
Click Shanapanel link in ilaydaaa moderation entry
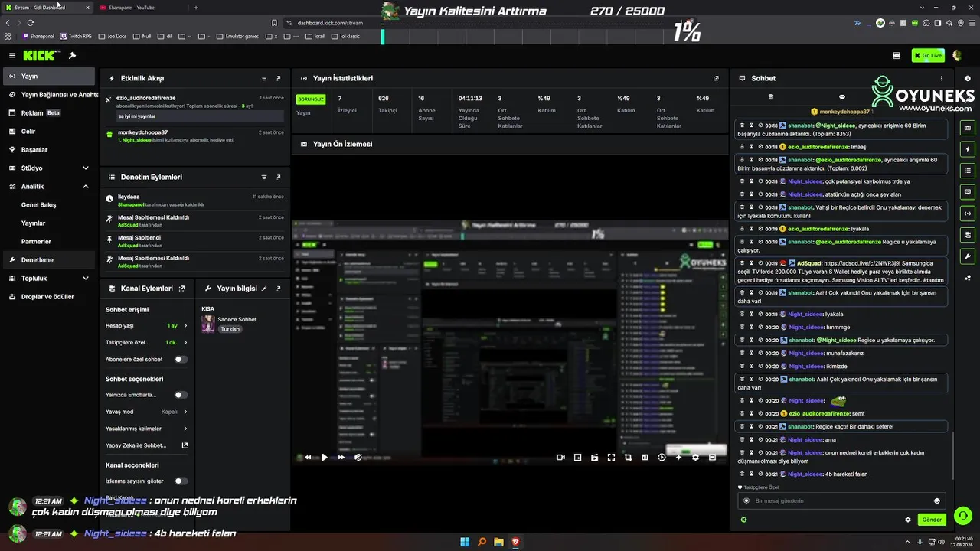131,205
